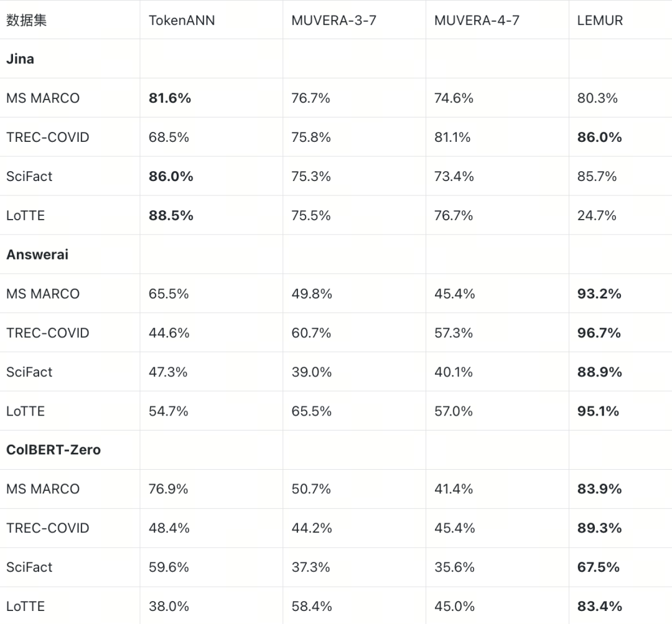Select the MUVERA-4-7 column header
The height and width of the screenshot is (624, 672).
click(477, 20)
